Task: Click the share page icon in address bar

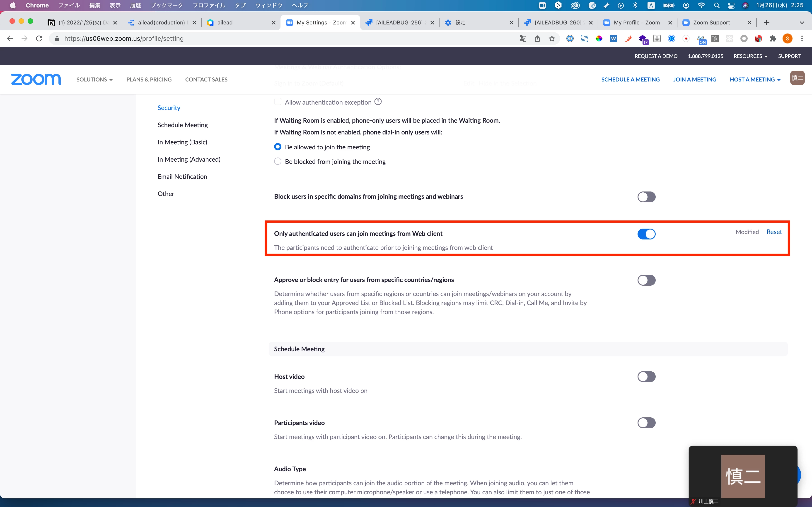Action: click(537, 38)
